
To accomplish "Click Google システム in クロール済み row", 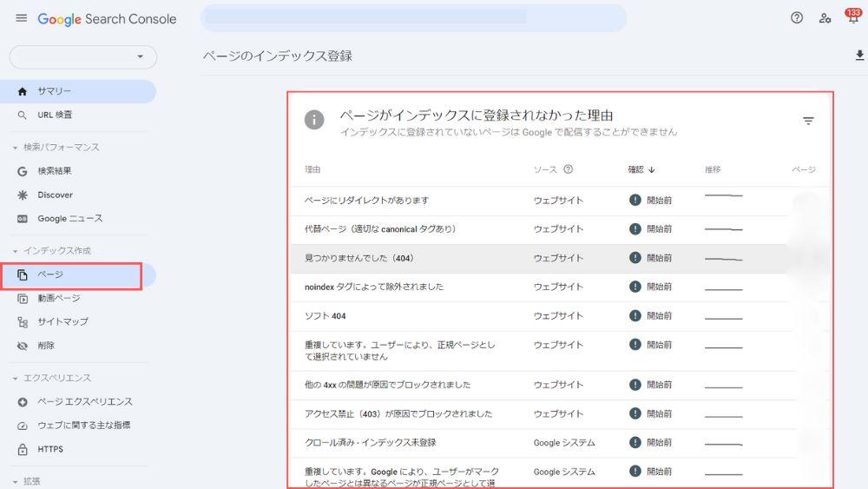I will click(564, 442).
